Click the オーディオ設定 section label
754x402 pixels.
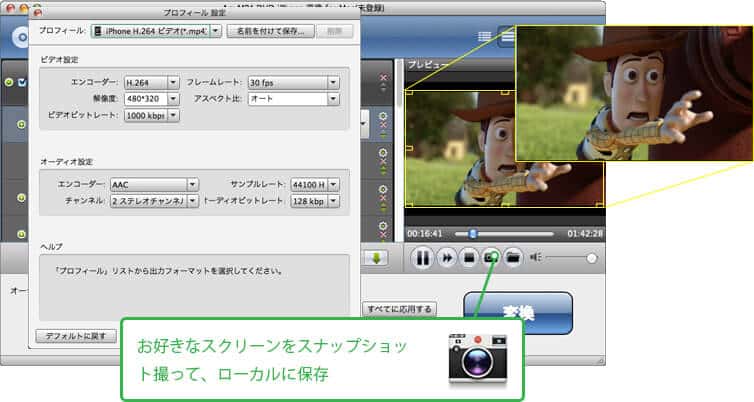click(66, 162)
